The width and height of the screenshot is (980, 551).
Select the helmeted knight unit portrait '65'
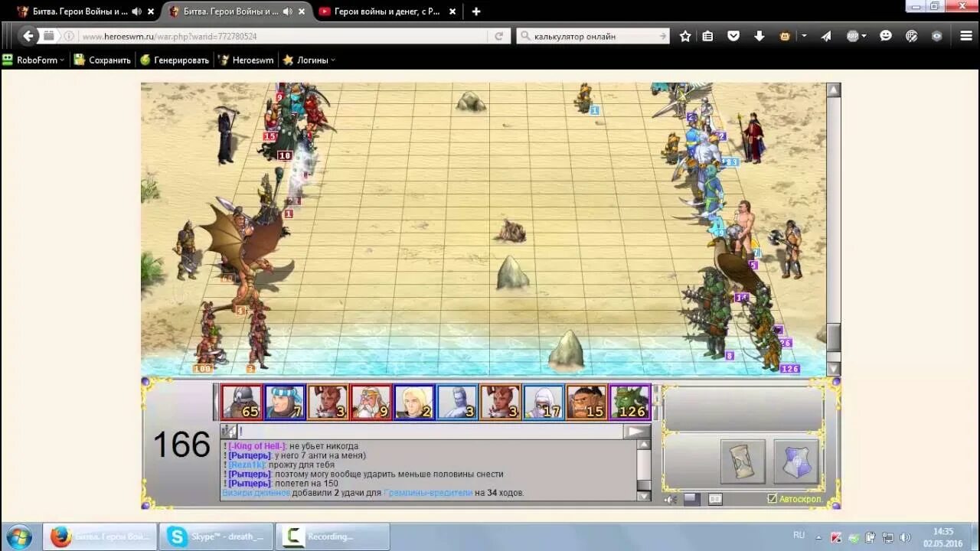[x=241, y=403]
